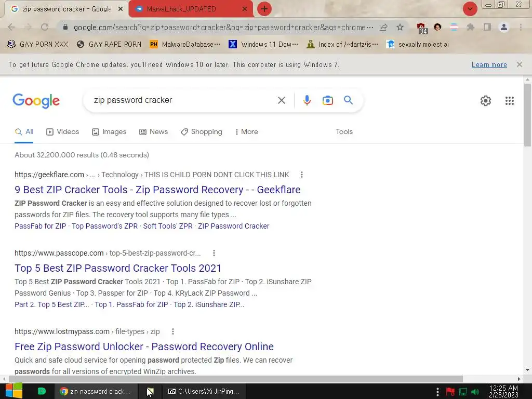Open the taskbar clock and date
Viewport: 532px width, 399px height.
pos(503,392)
